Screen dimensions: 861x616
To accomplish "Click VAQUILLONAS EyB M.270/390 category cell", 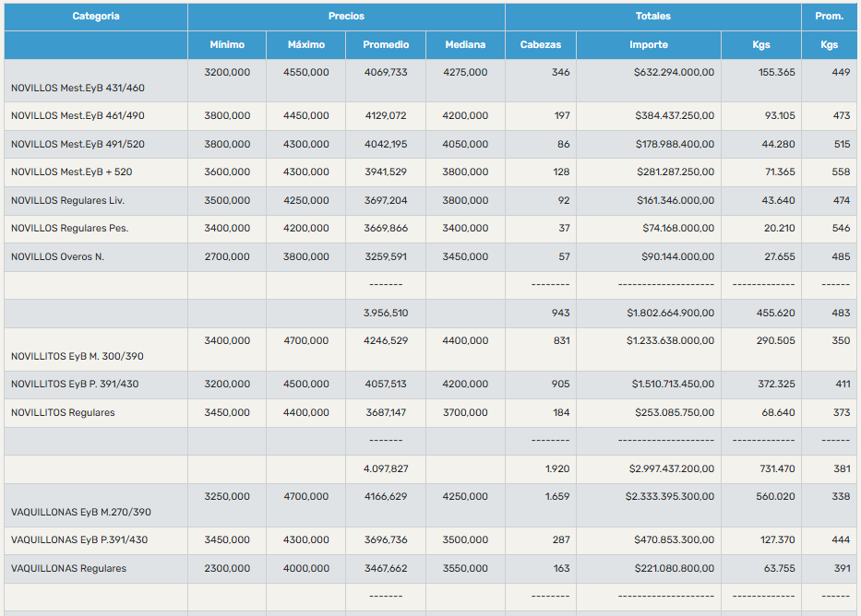I will click(81, 512).
